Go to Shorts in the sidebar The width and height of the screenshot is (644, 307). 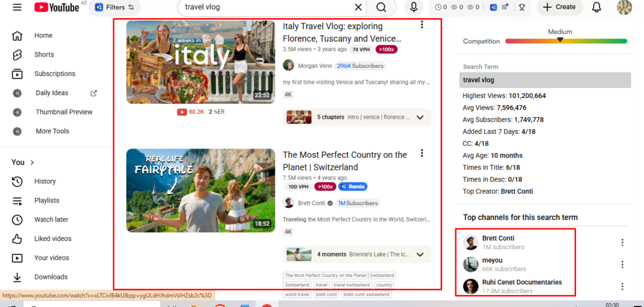[44, 55]
